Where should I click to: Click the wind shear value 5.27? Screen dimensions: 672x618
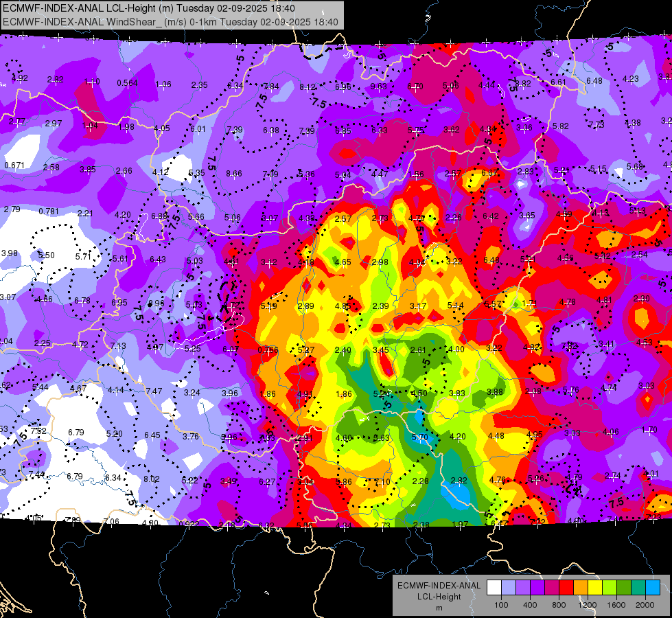coord(306,350)
